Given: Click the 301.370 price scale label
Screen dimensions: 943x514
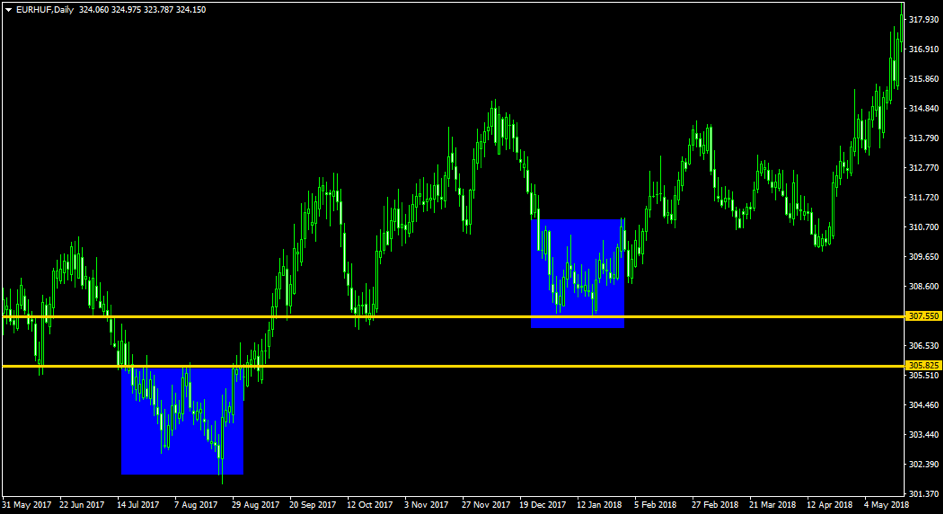Looking at the screenshot, I should [923, 494].
